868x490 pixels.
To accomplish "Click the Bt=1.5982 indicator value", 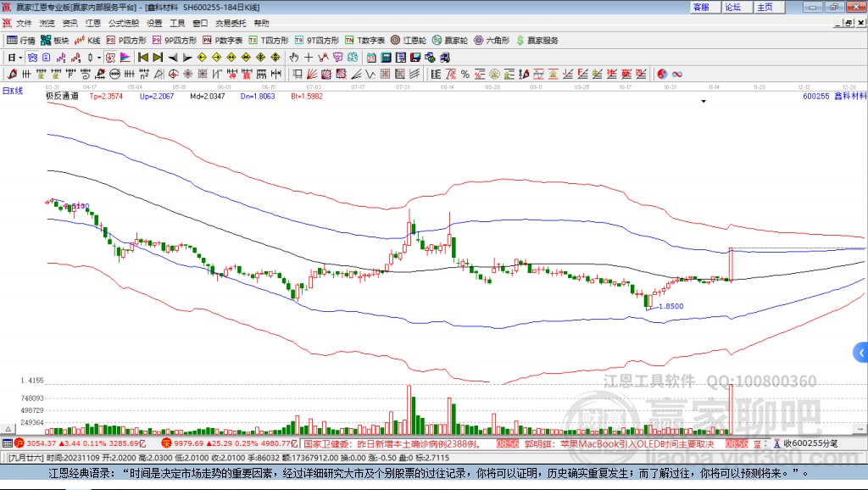I will [x=307, y=97].
